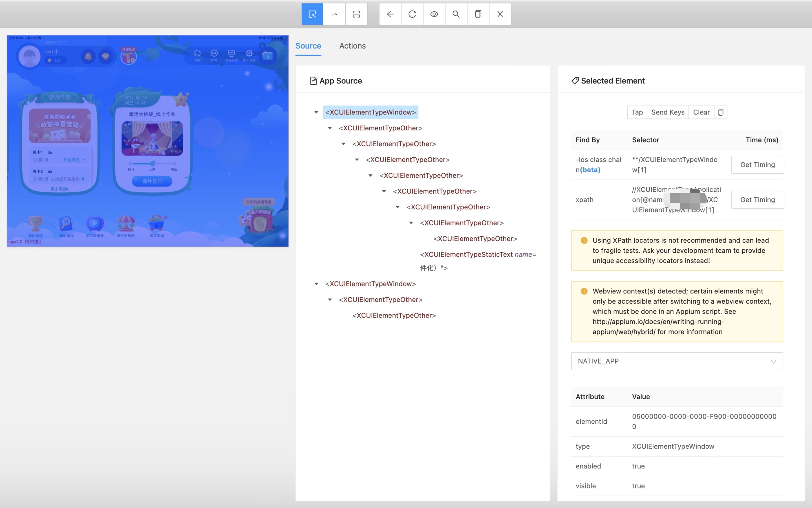The image size is (812, 508).
Task: Switch to the Source tab
Action: tap(308, 46)
